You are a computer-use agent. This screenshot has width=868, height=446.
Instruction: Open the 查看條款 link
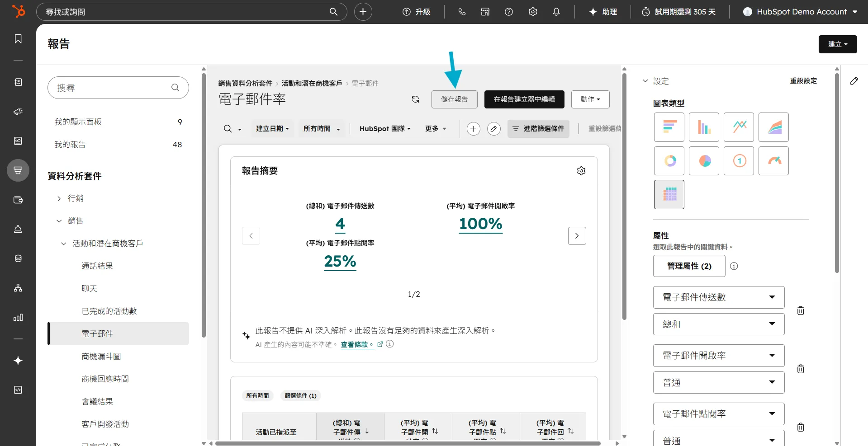(357, 344)
